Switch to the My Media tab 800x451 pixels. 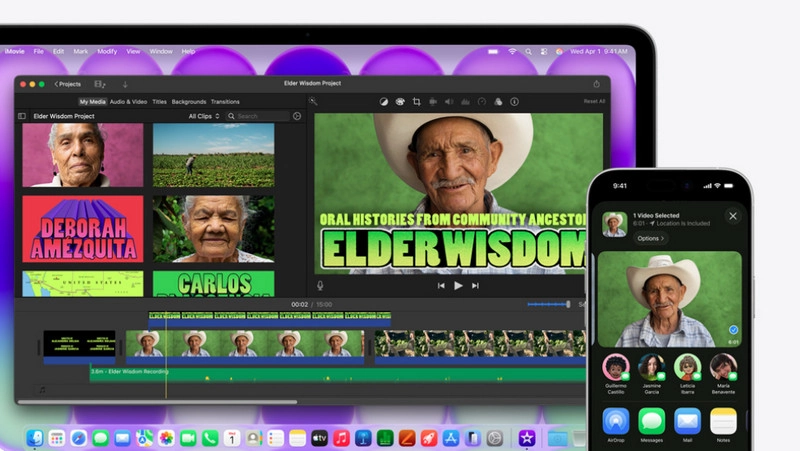pos(92,102)
